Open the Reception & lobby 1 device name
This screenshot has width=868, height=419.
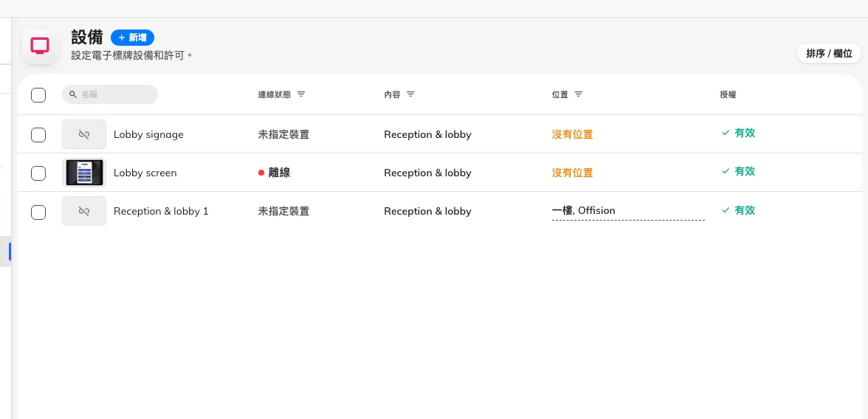[161, 211]
